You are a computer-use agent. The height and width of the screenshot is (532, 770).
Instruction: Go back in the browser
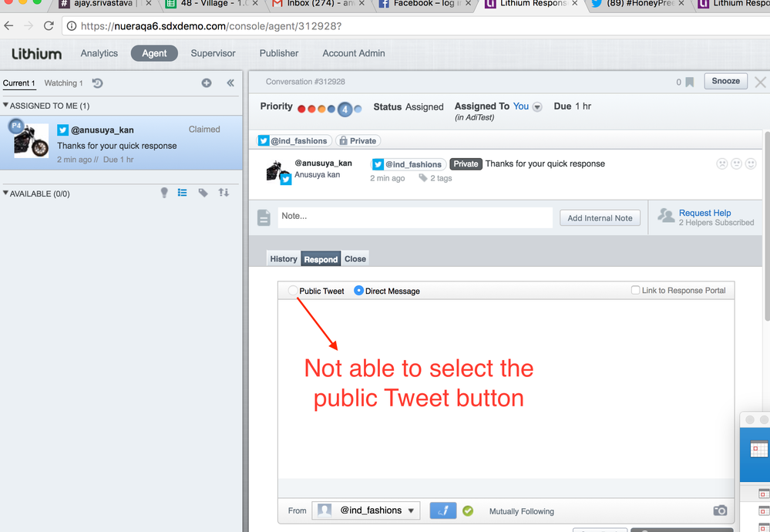[8, 25]
